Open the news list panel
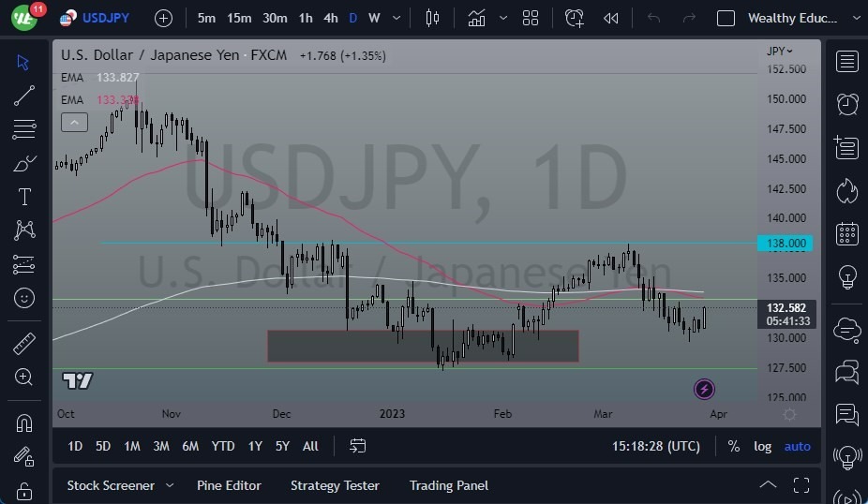 847,147
